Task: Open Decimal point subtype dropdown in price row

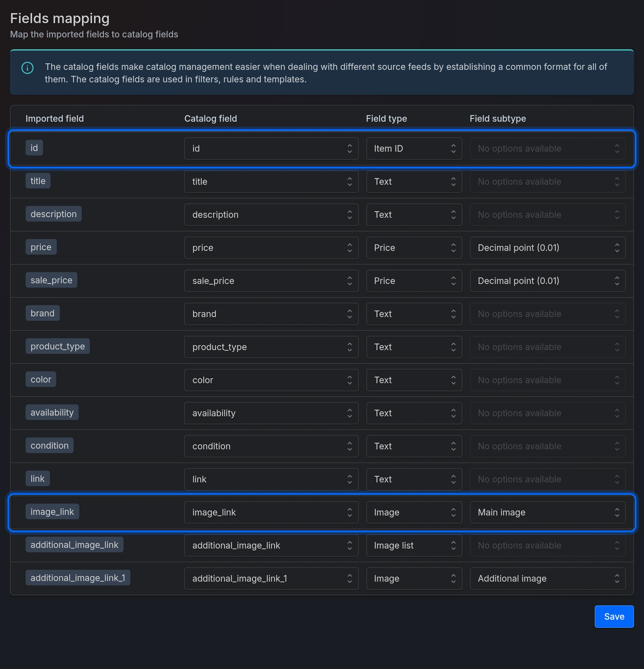Action: [548, 248]
